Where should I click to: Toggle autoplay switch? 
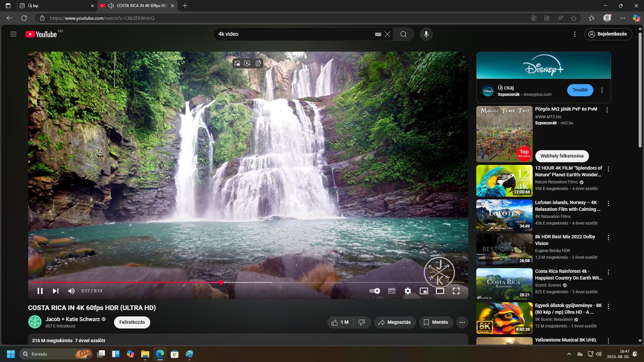[374, 291]
